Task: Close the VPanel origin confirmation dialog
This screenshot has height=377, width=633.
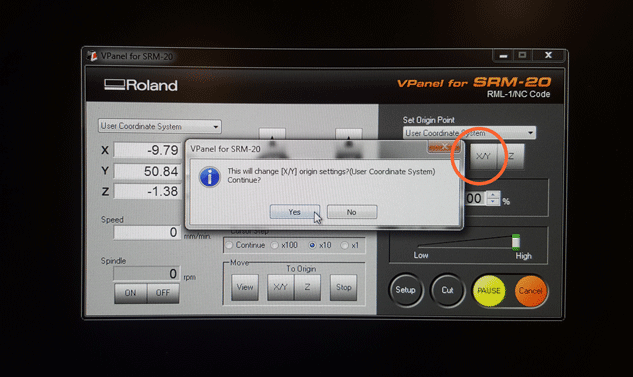Action: tap(444, 147)
